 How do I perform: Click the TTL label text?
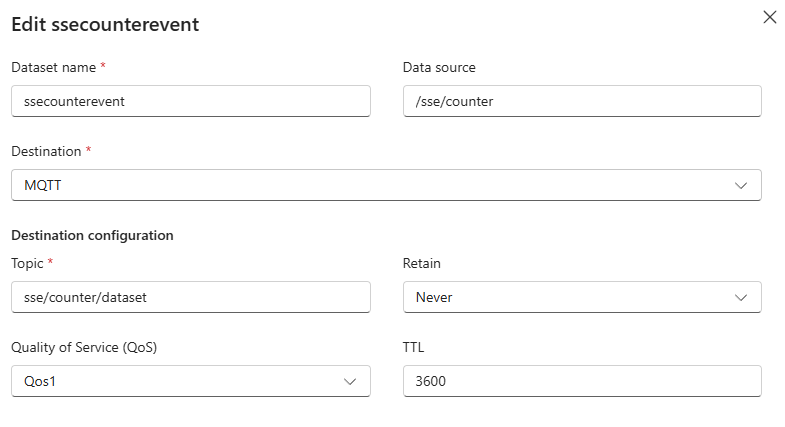pos(414,347)
